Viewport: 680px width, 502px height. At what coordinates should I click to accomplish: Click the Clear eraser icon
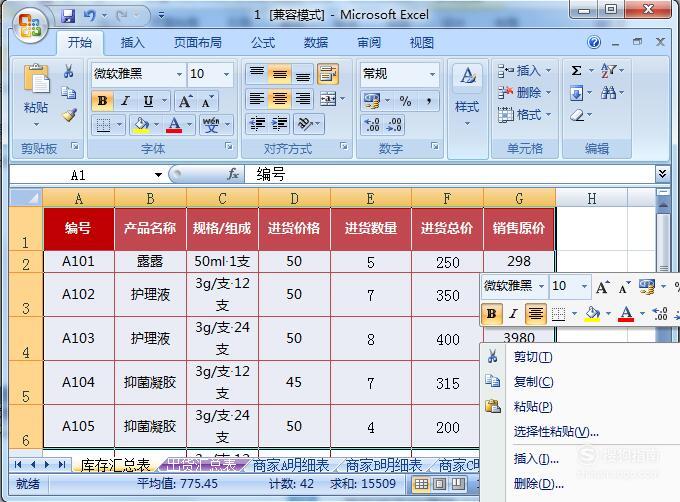pyautogui.click(x=577, y=115)
